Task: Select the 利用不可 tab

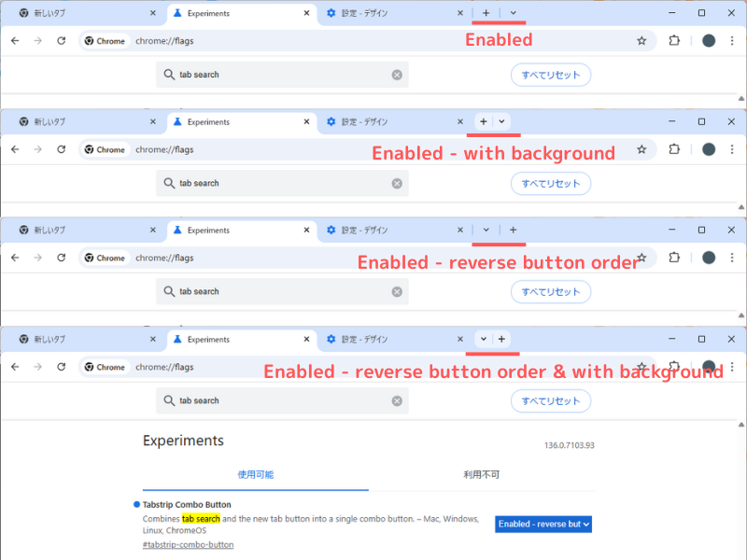Action: [x=482, y=475]
